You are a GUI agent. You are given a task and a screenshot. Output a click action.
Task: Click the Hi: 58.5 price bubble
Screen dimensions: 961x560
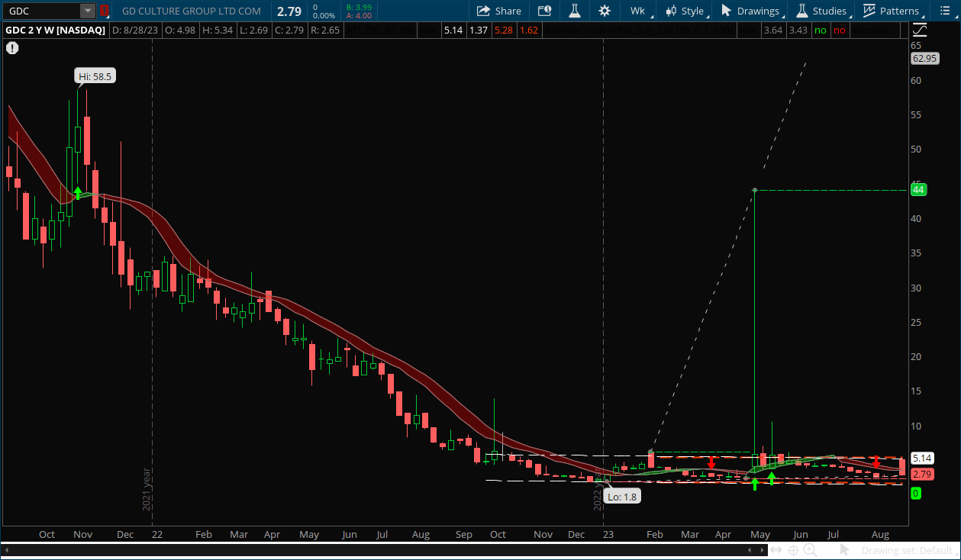point(95,76)
